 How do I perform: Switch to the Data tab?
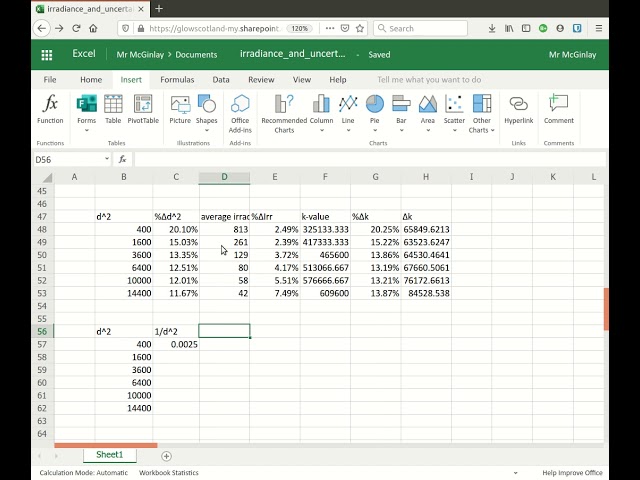pyautogui.click(x=221, y=80)
